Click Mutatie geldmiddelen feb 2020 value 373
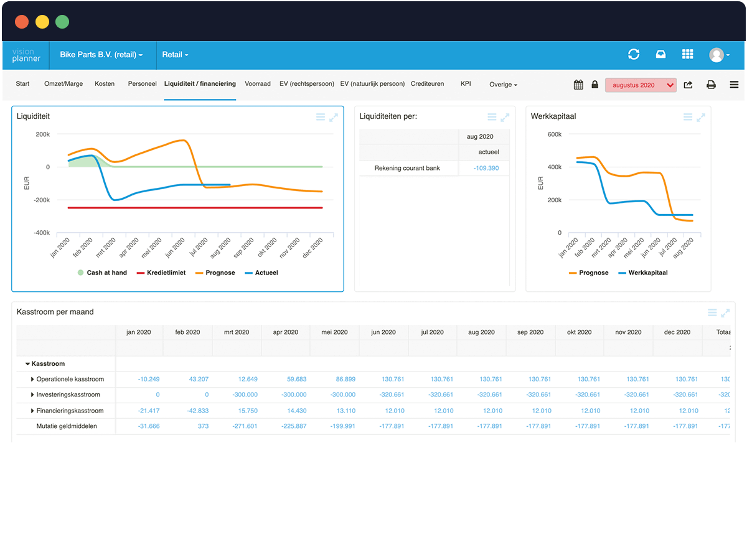This screenshot has width=747, height=560. point(203,427)
